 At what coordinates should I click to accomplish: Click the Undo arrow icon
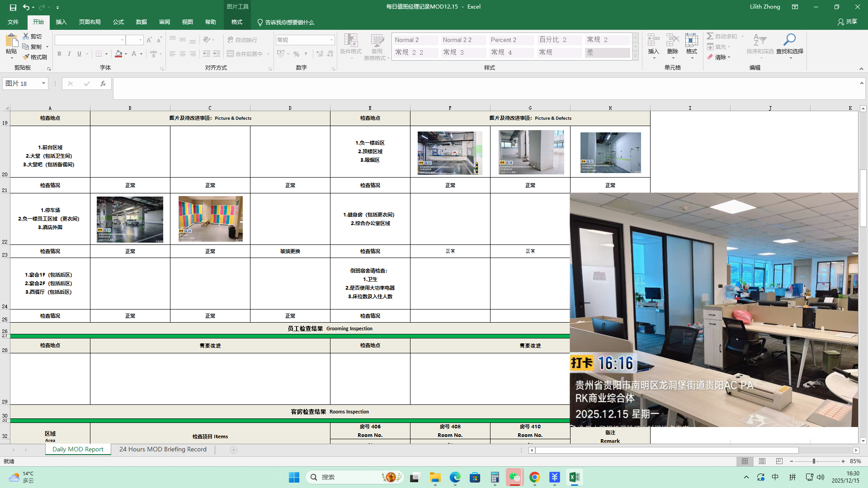pyautogui.click(x=26, y=7)
